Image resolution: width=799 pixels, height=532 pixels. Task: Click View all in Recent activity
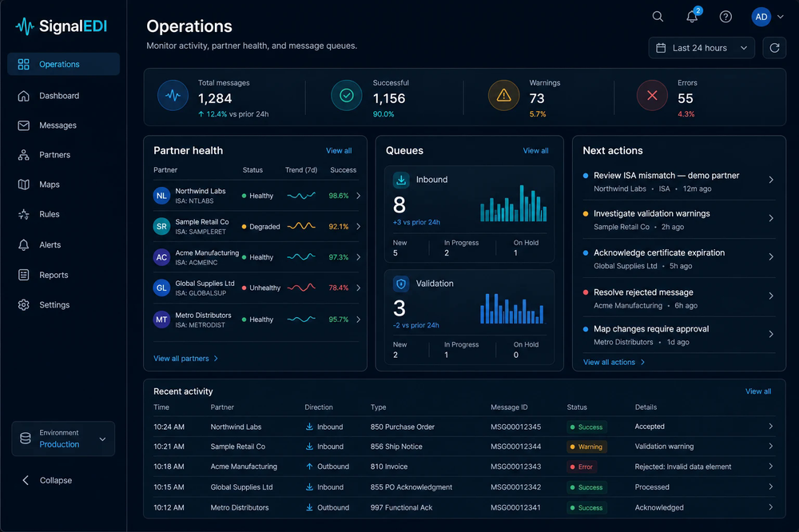point(757,391)
